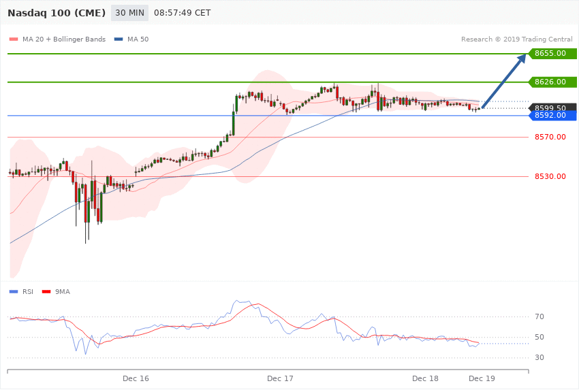Screen dimensions: 579x392
Task: Click the MA 50 legend label
Action: pyautogui.click(x=138, y=39)
